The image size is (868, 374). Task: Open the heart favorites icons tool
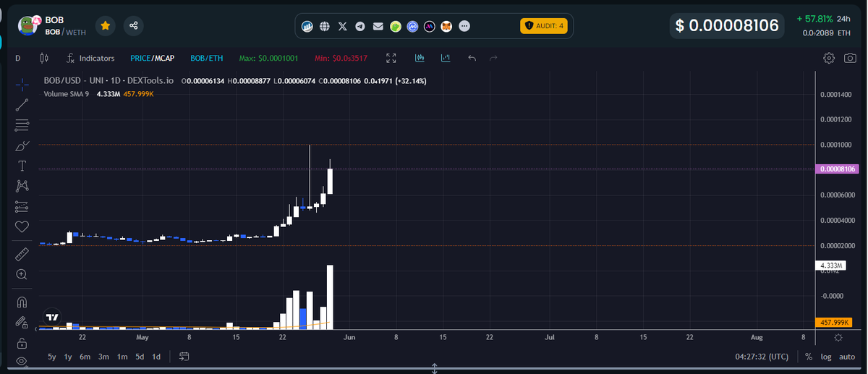point(22,226)
